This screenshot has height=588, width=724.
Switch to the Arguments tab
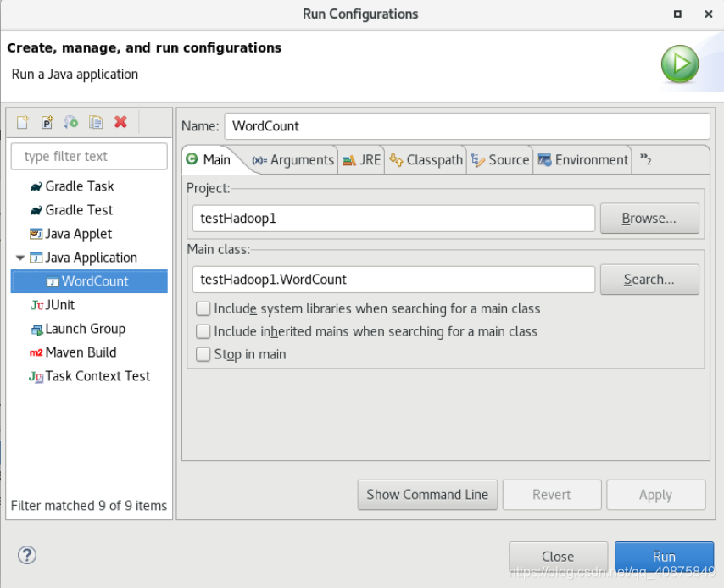(x=293, y=160)
